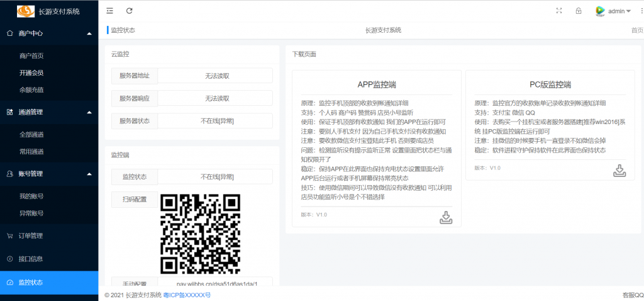Click the 服务器地址 value field 无法读取
This screenshot has height=301, width=644.
pos(215,76)
